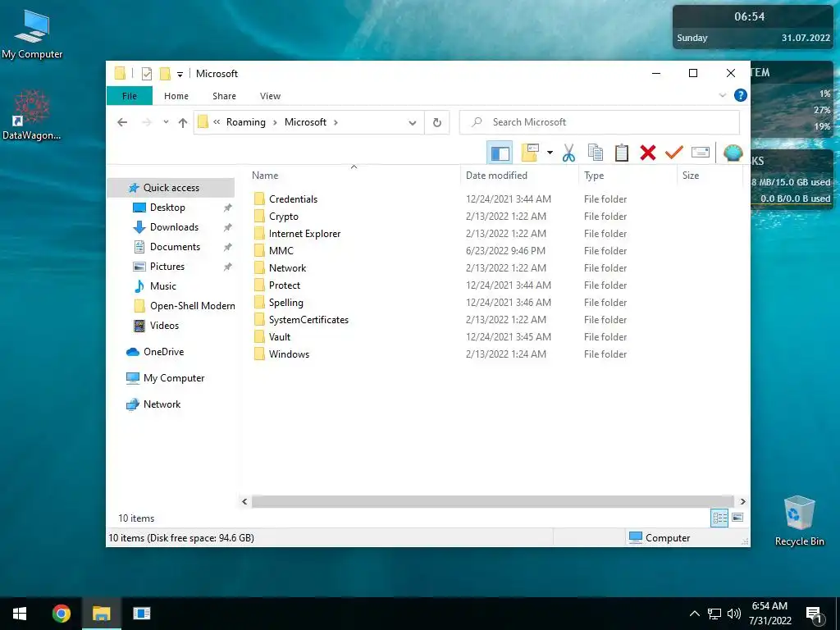Go back with the Back arrow
The image size is (840, 630).
[122, 123]
